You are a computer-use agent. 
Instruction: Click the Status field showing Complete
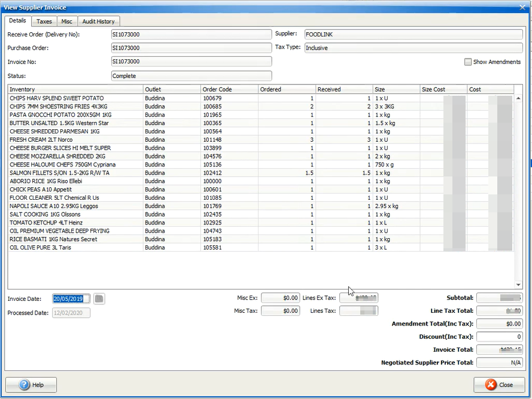click(191, 76)
